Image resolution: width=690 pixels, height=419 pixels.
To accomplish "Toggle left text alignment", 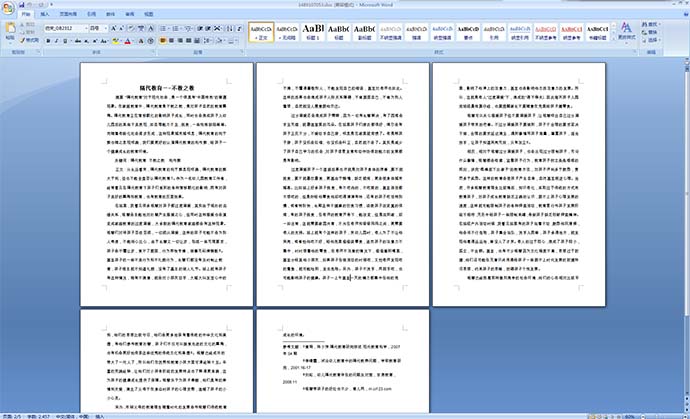I will point(163,41).
